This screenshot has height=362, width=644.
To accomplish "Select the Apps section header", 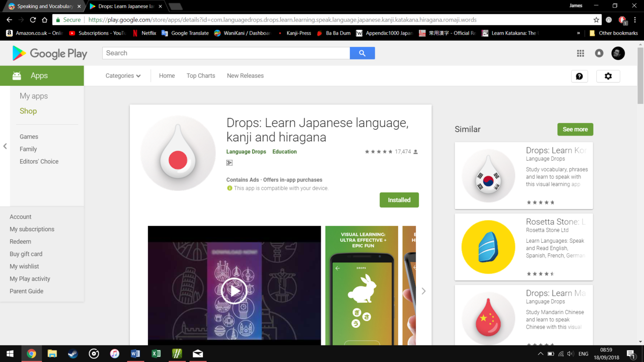I will click(x=42, y=76).
